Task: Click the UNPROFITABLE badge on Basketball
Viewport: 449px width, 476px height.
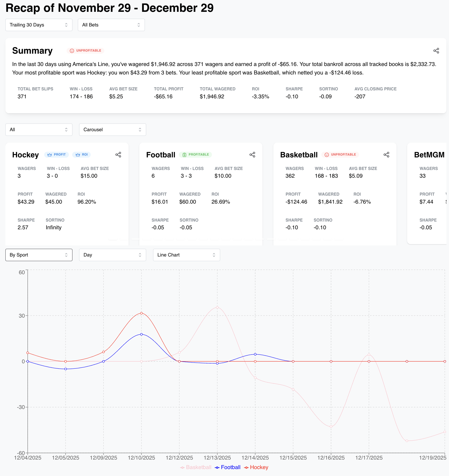Action: click(340, 155)
